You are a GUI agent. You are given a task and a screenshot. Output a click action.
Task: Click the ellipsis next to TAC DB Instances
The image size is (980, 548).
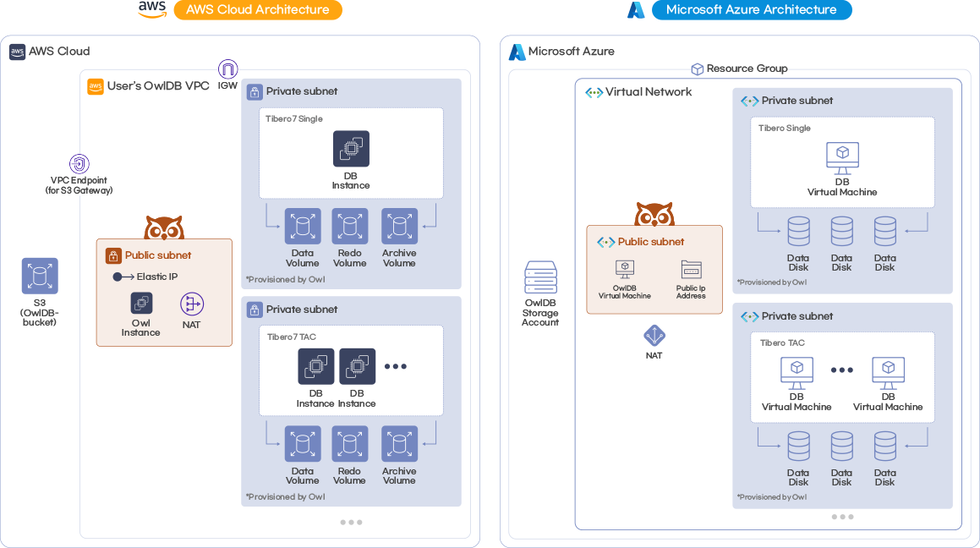(396, 366)
